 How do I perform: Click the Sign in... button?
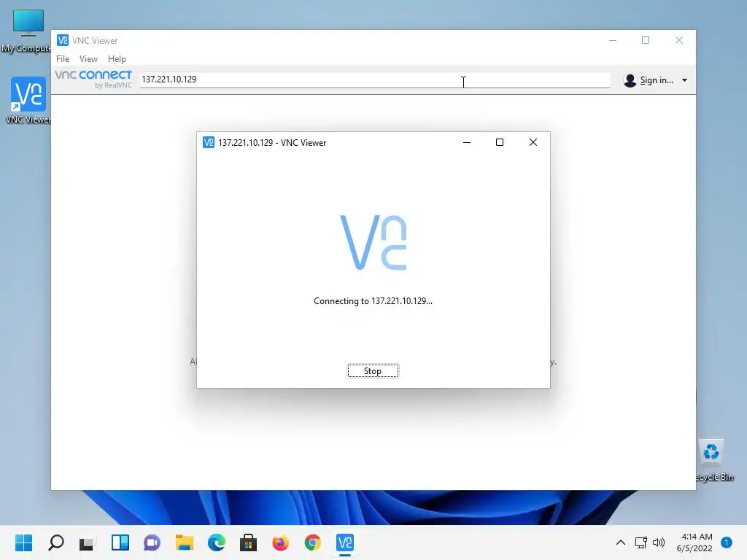(x=657, y=80)
